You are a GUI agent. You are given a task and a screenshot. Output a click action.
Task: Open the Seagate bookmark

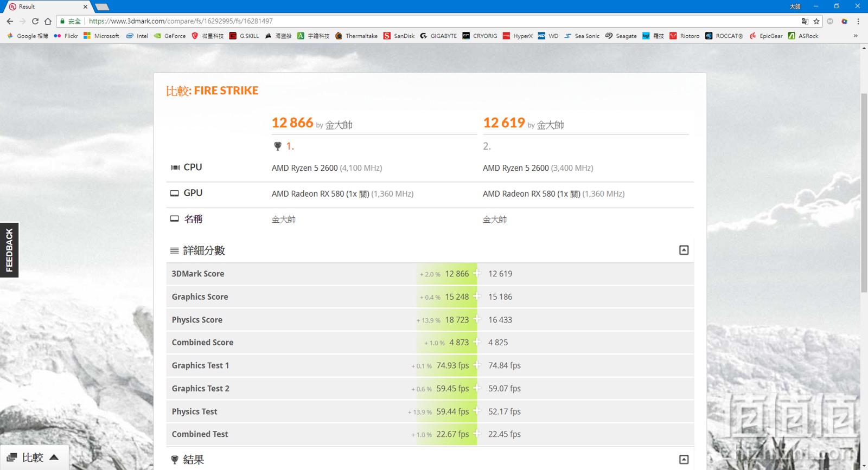[621, 36]
